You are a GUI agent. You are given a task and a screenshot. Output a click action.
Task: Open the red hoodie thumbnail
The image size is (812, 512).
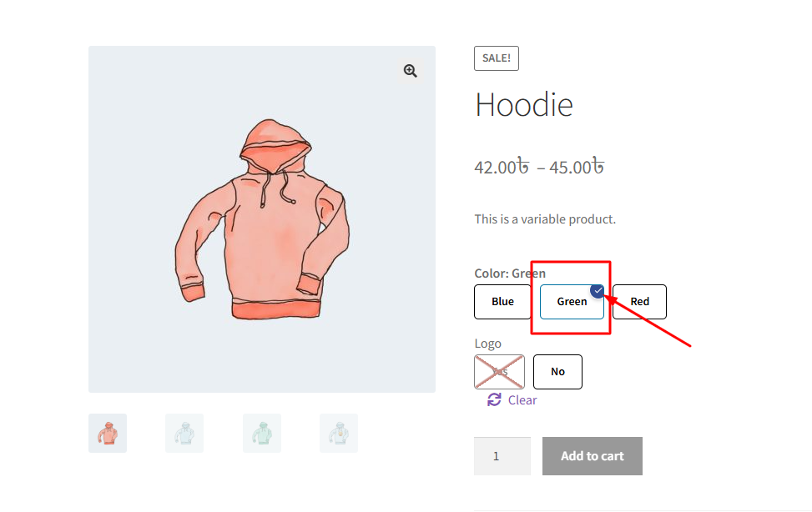coord(108,434)
